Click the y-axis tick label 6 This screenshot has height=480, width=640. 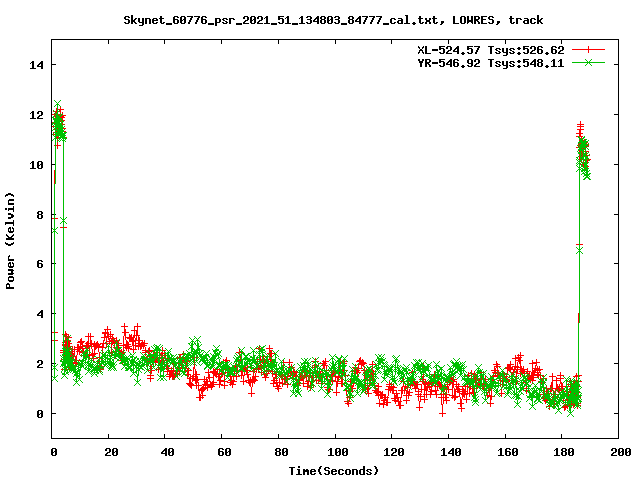(40, 264)
